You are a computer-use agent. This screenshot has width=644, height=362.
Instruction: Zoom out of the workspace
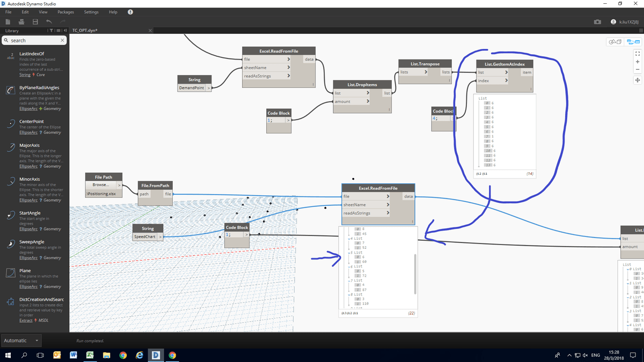(x=638, y=70)
